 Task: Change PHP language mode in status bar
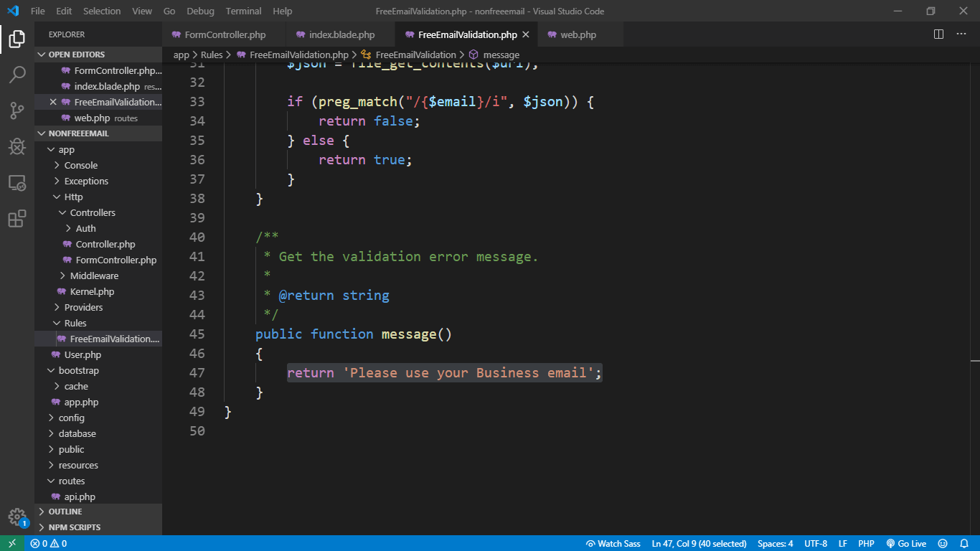click(866, 544)
